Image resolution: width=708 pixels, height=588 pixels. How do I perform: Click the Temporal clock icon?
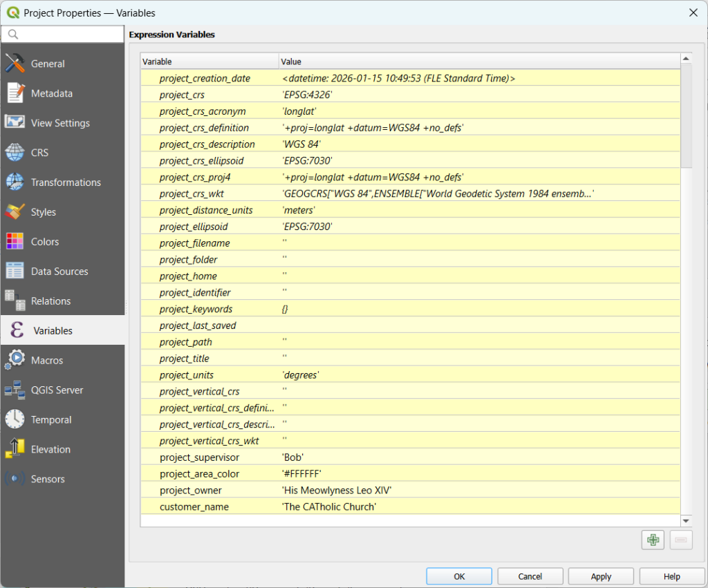tap(15, 419)
